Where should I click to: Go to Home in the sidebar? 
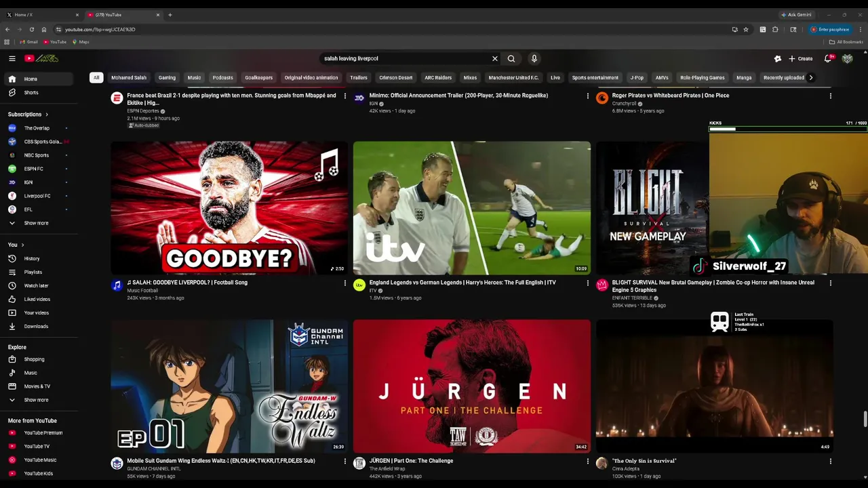[x=39, y=79]
